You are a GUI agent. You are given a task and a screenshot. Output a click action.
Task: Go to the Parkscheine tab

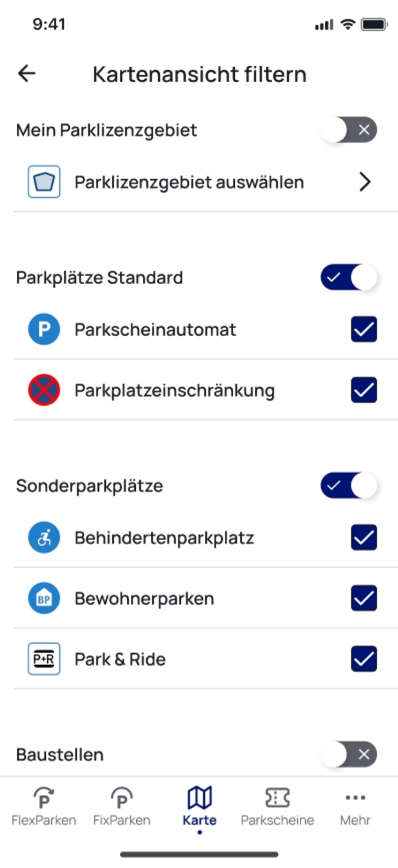pos(277,806)
